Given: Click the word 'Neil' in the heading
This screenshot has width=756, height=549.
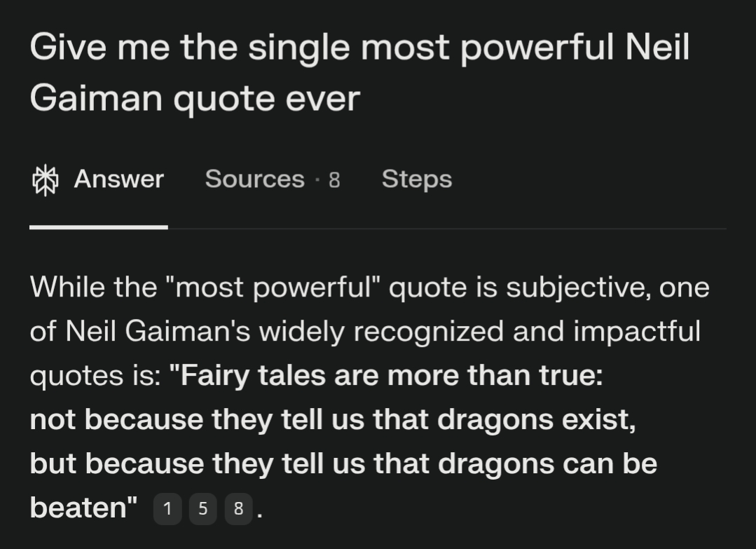Looking at the screenshot, I should click(x=658, y=47).
